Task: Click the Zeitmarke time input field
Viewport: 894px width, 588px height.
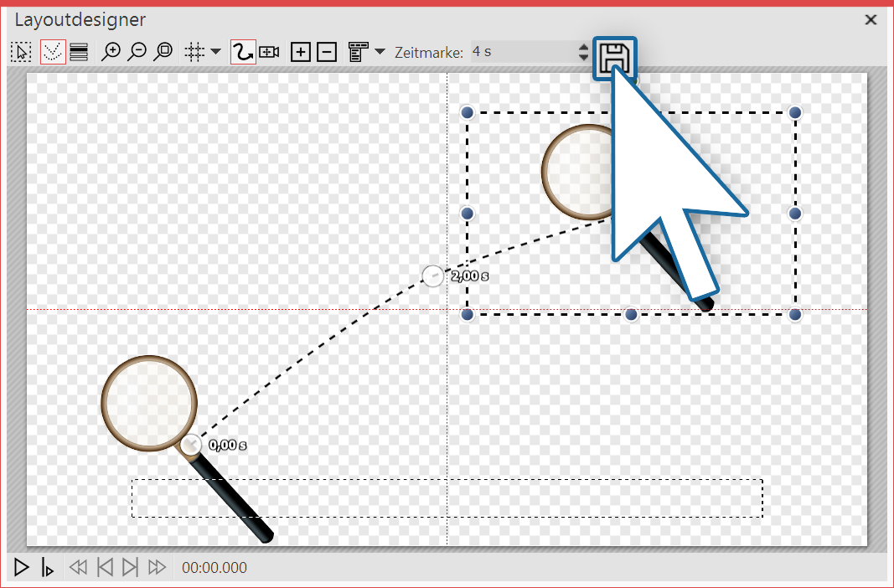Action: pyautogui.click(x=521, y=52)
